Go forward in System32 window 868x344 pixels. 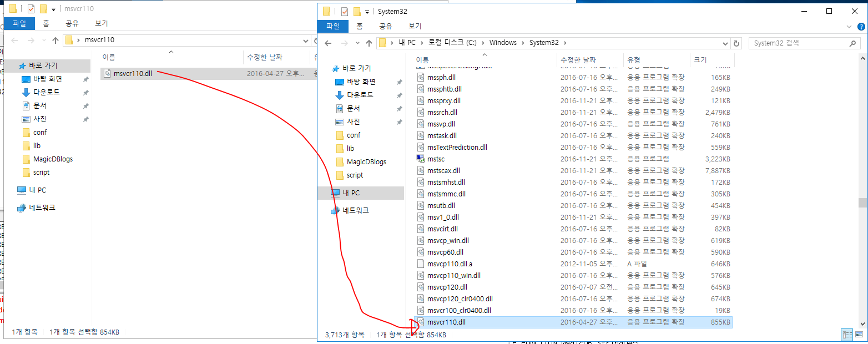coord(344,43)
